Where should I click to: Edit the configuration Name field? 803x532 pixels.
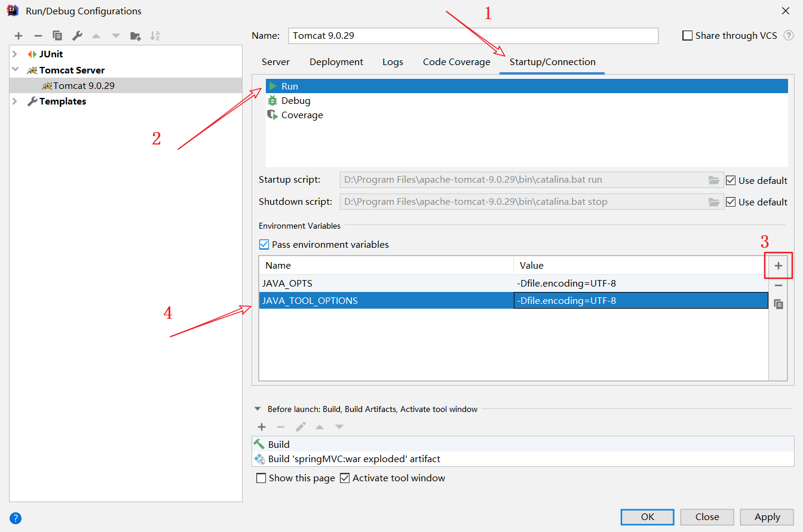point(473,36)
